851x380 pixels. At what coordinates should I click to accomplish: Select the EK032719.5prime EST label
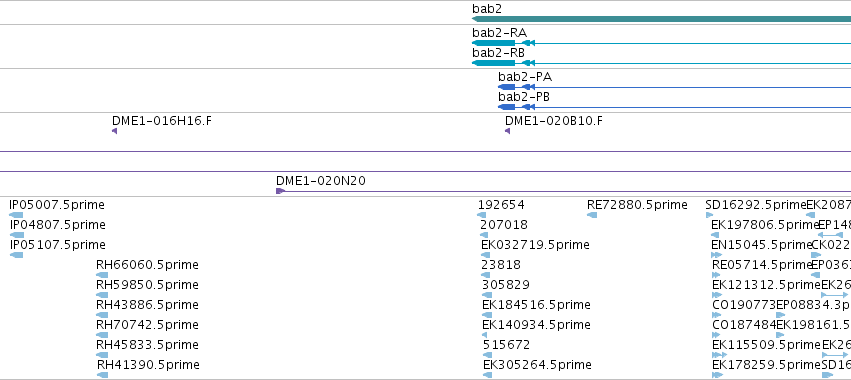[535, 245]
